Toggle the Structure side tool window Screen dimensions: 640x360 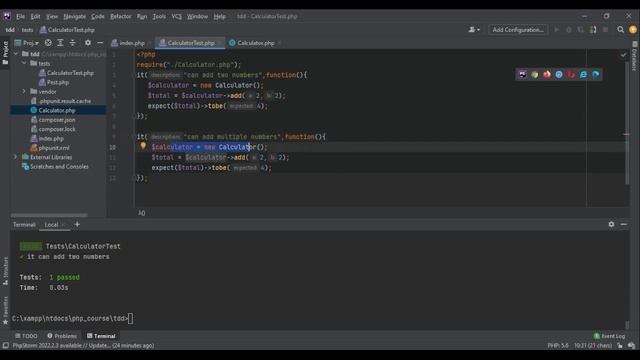pyautogui.click(x=5, y=271)
